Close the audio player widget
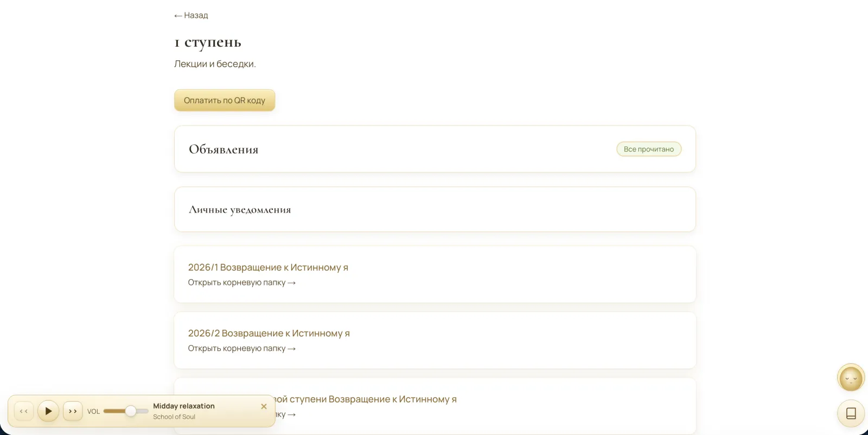Screen dimensions: 868x435 click(264, 406)
